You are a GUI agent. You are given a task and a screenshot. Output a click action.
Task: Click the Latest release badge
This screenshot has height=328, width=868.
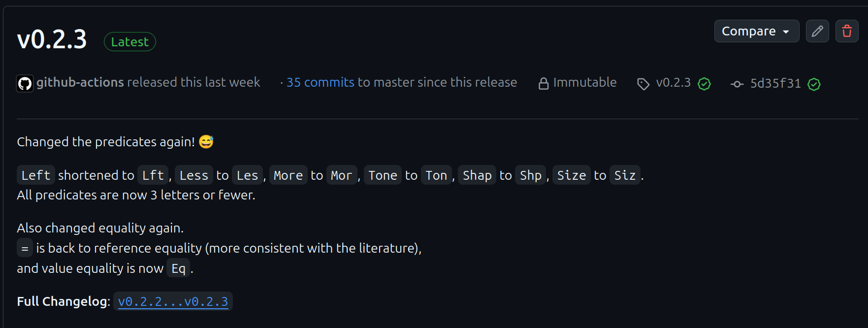pos(129,41)
